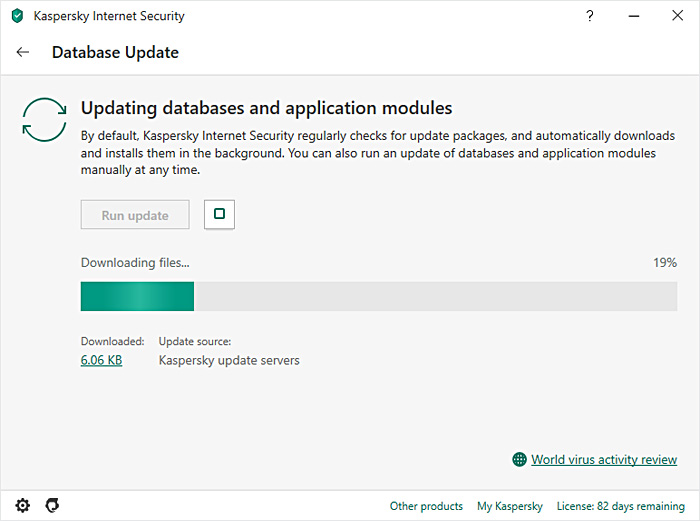
Task: Open the 6.06 KB downloaded link
Action: coord(101,360)
